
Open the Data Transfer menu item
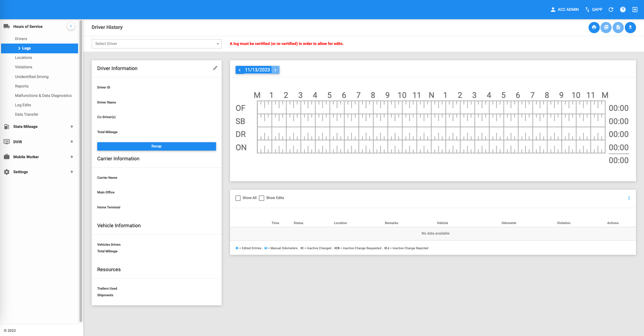26,114
